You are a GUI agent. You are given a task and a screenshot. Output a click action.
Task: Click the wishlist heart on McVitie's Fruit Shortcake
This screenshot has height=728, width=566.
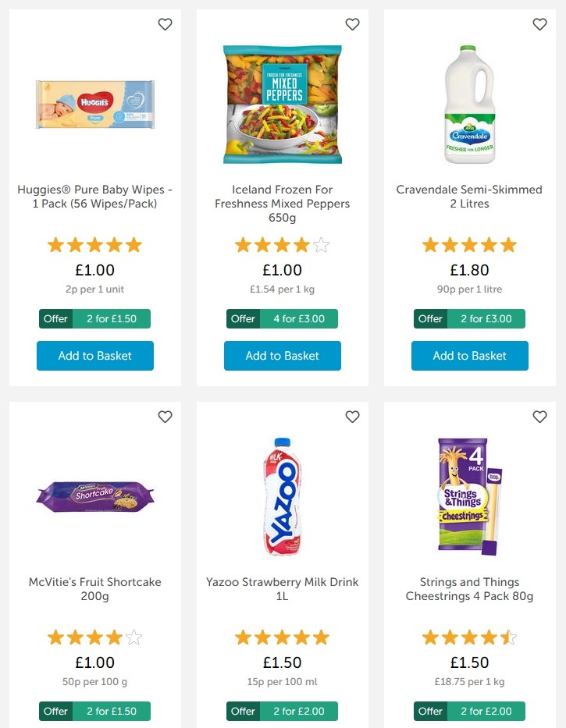[x=165, y=417]
